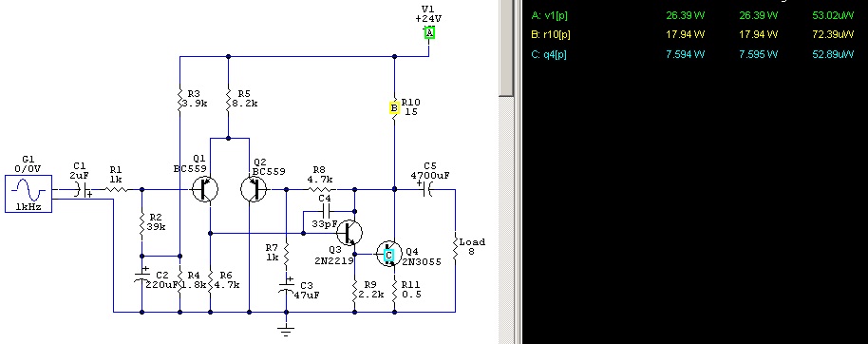
Task: Click the cyan probe marker C on Q4
Action: pyautogui.click(x=388, y=255)
